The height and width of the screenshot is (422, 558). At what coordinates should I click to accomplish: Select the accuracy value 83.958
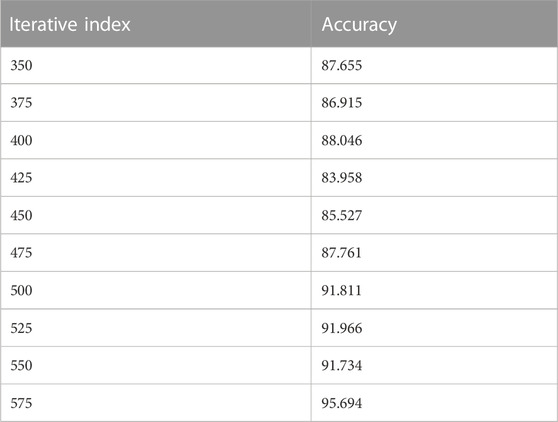(x=342, y=178)
